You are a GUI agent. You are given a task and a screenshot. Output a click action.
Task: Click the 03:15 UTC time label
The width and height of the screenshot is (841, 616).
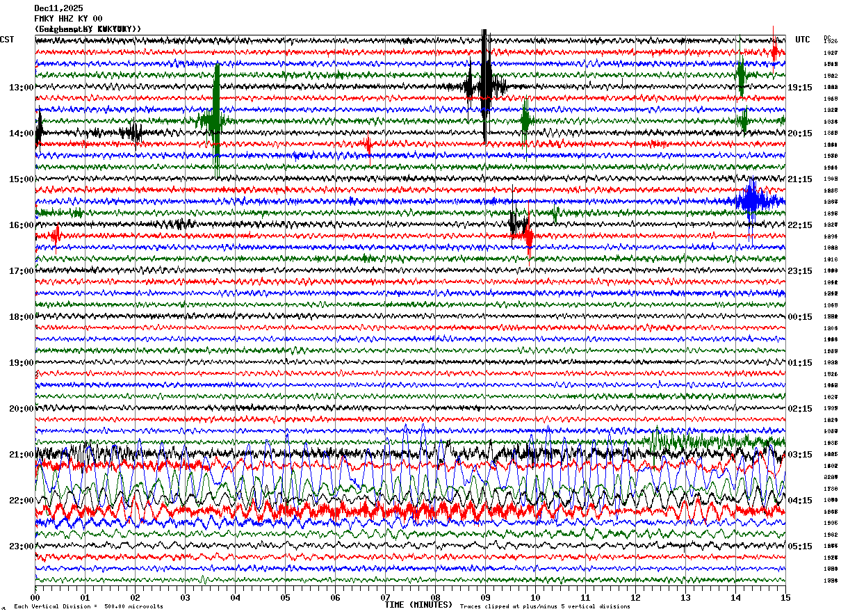[800, 455]
